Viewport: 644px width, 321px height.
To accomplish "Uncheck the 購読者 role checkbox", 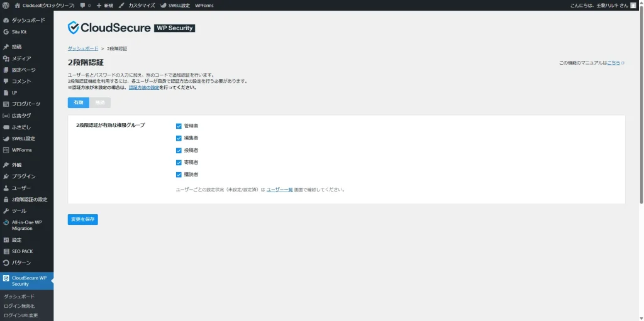I will point(179,174).
